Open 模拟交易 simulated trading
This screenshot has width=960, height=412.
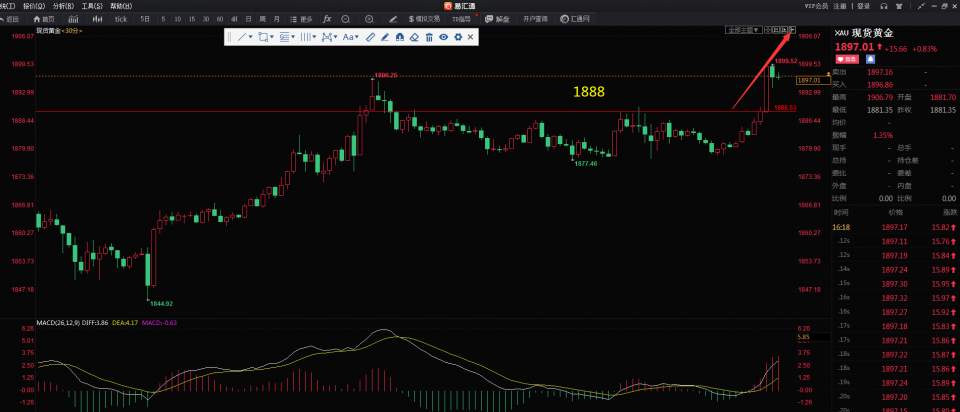pyautogui.click(x=424, y=19)
